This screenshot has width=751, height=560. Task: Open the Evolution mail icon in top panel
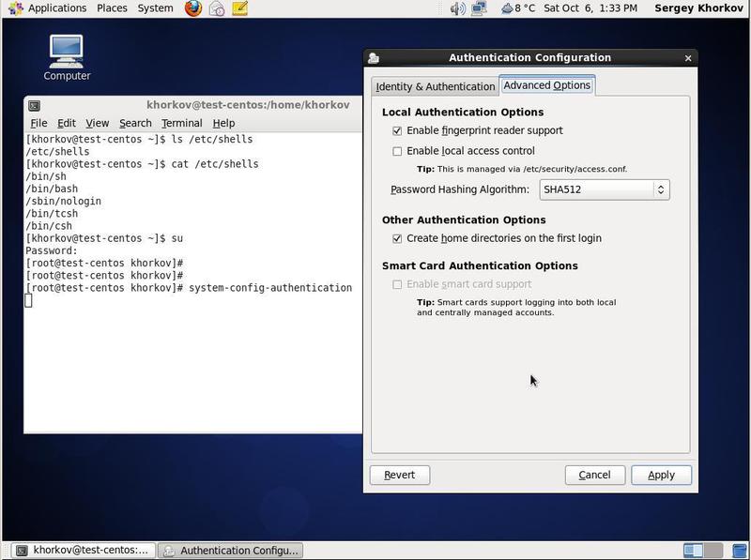(x=216, y=8)
